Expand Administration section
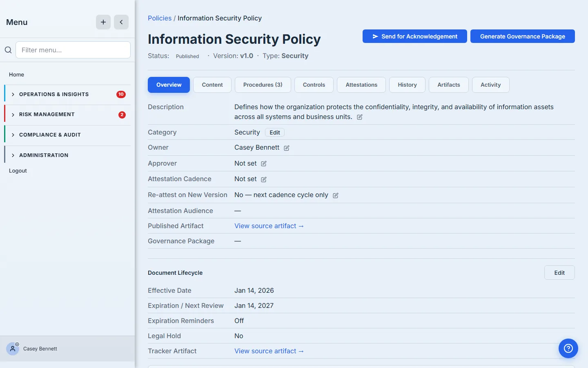The height and width of the screenshot is (368, 588). [68, 155]
